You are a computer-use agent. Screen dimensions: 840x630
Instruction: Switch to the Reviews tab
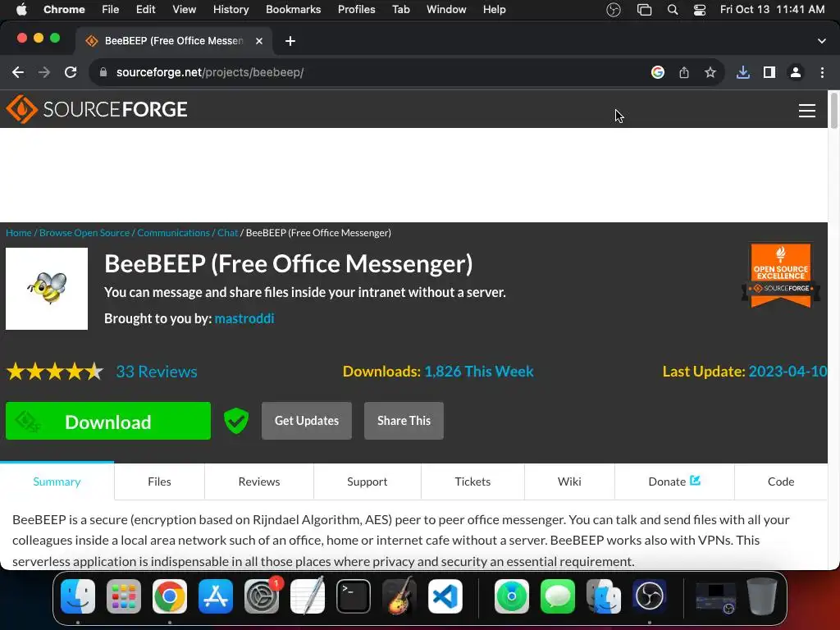pos(259,481)
